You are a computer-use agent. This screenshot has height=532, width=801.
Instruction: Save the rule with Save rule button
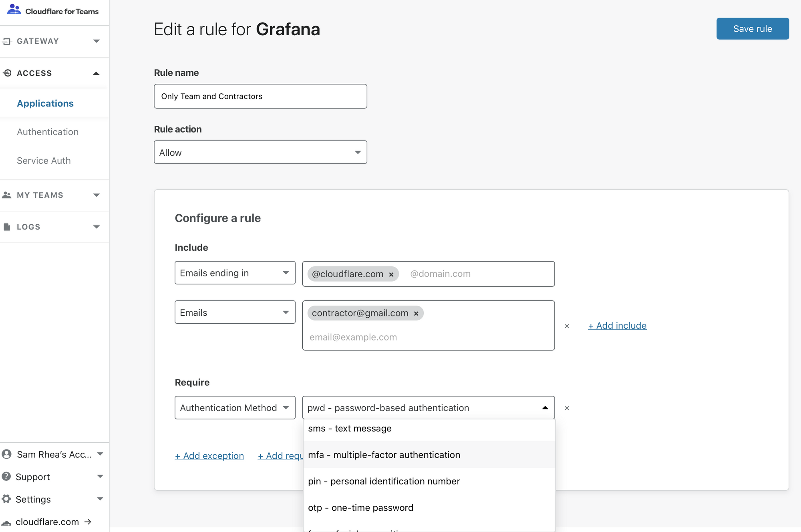[753, 28]
